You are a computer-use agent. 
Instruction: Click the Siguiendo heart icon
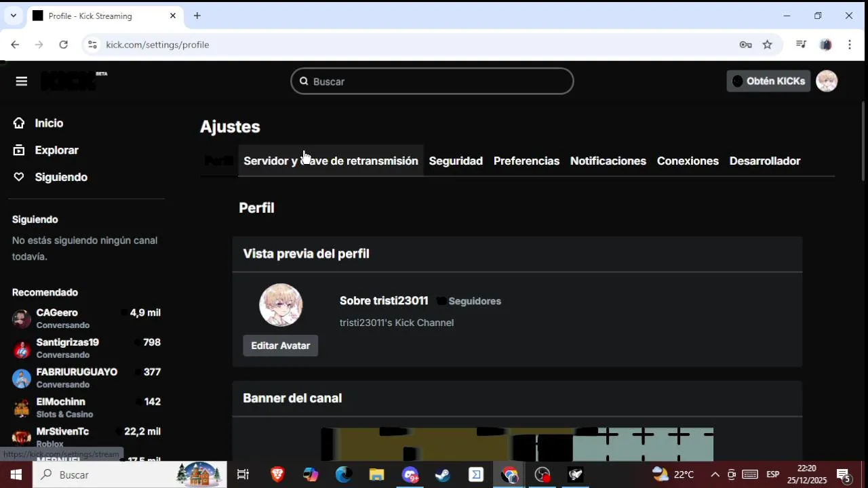19,177
